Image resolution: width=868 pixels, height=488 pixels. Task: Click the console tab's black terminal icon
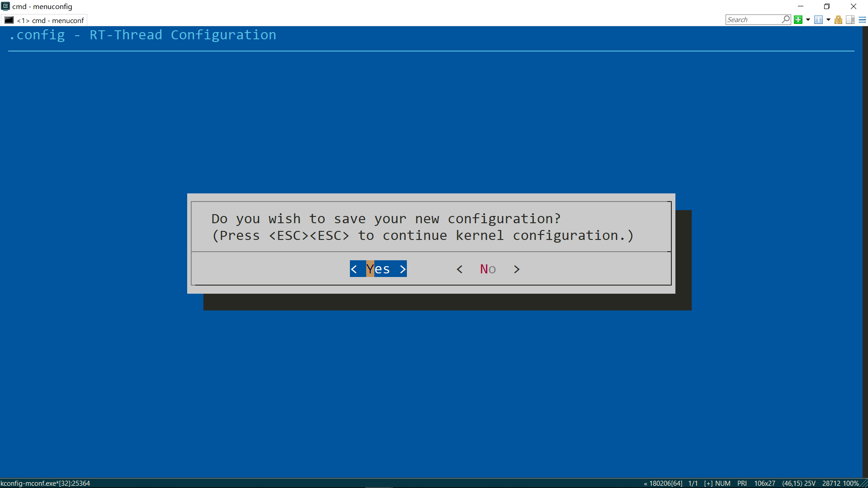tap(9, 20)
